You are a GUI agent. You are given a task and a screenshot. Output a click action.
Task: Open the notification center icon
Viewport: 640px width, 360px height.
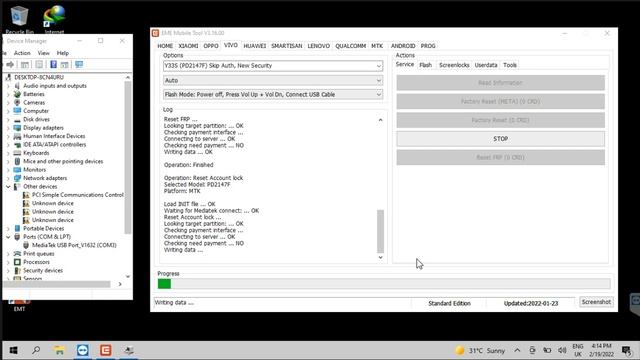click(627, 350)
